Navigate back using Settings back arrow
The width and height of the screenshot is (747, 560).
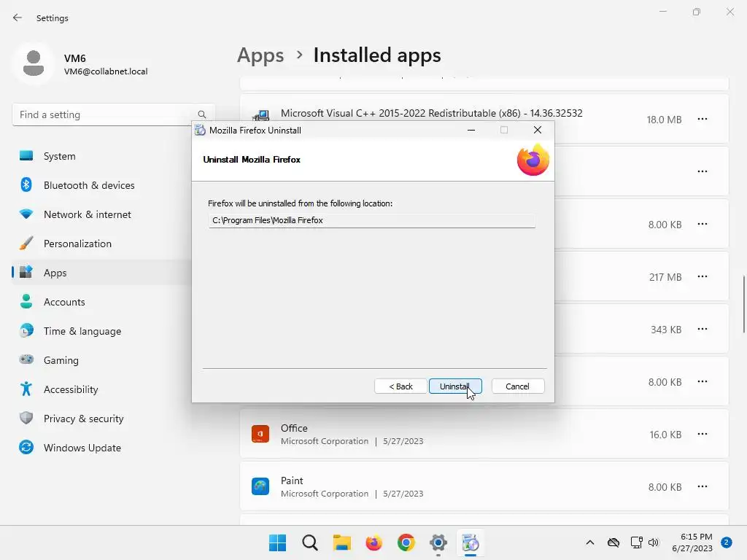(18, 17)
